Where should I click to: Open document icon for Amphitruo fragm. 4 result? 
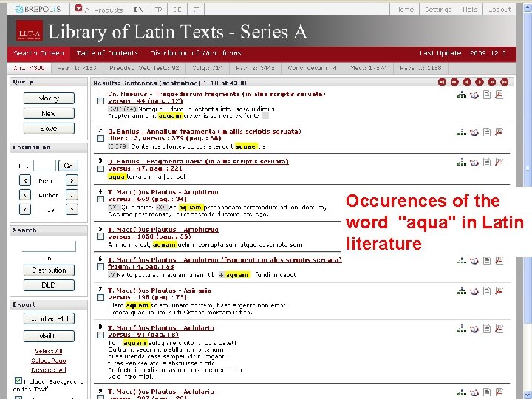click(x=487, y=261)
